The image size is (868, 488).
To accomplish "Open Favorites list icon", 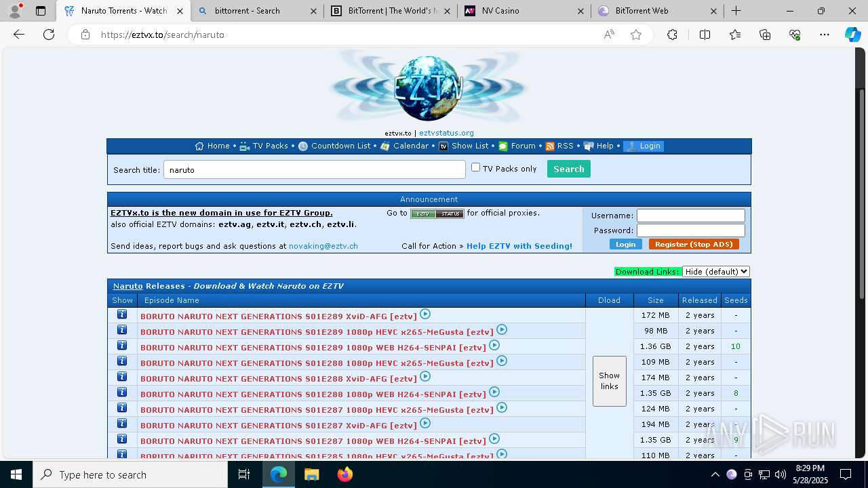I will tap(735, 35).
